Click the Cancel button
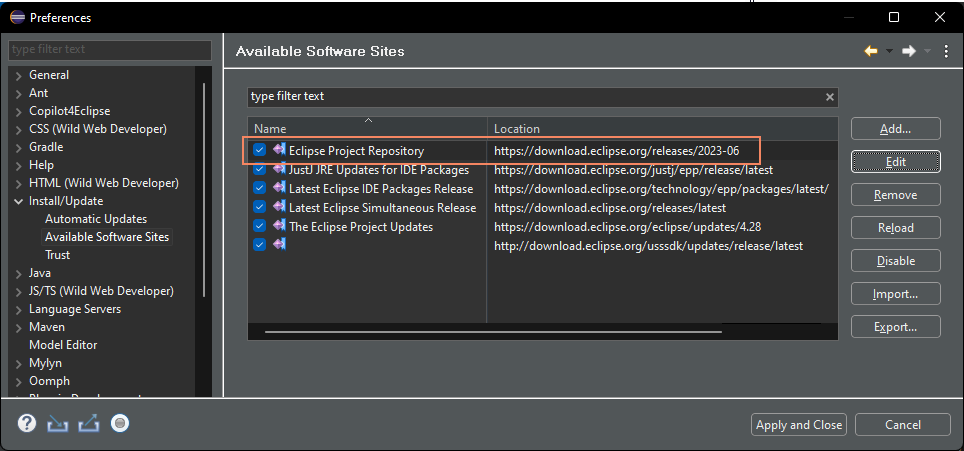This screenshot has height=451, width=964. [903, 425]
